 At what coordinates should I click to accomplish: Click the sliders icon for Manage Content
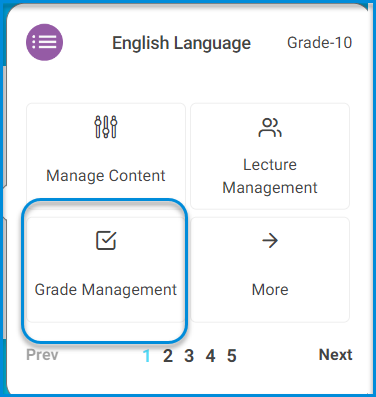pos(106,127)
